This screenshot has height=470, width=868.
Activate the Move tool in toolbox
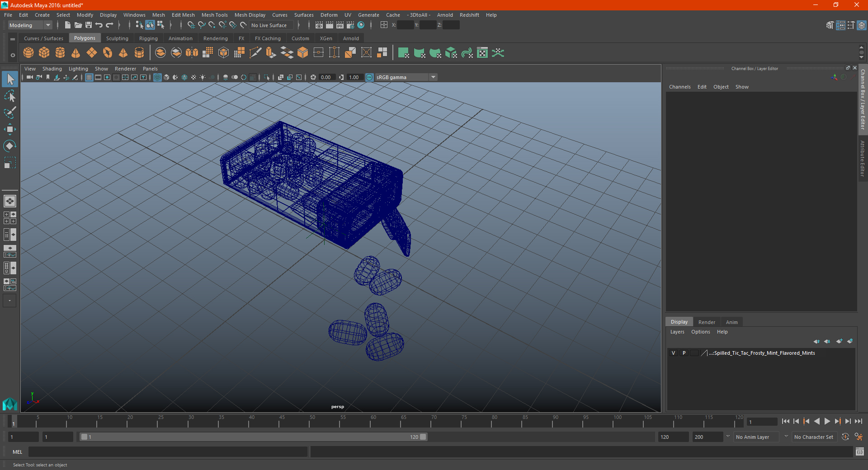[9, 129]
